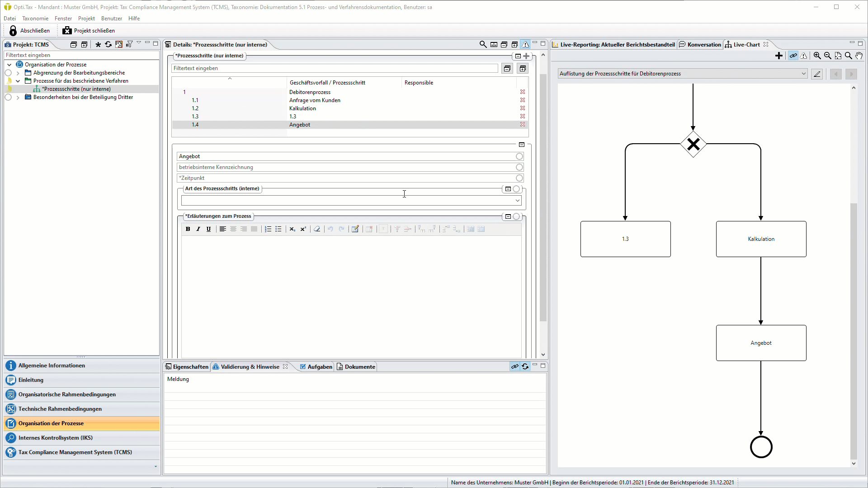This screenshot has width=868, height=488.
Task: Toggle link-with-editor in Live-Chart toolbar
Action: 793,56
